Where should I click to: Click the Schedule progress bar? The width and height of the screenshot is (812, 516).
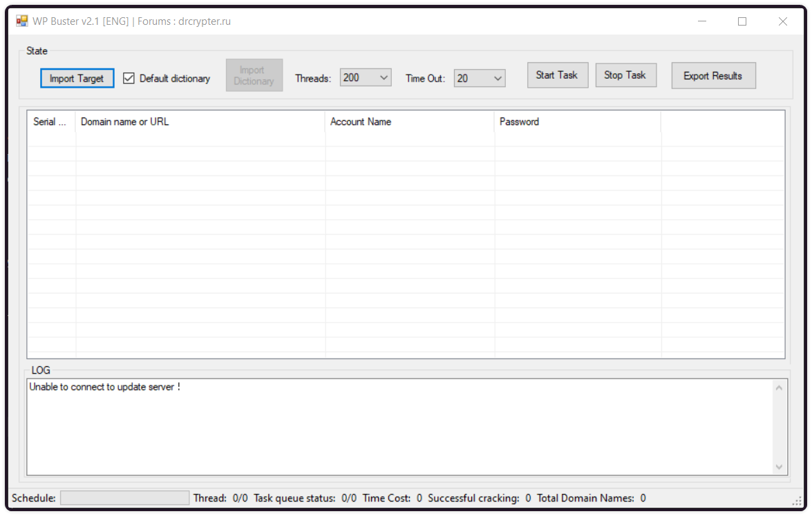(x=124, y=498)
